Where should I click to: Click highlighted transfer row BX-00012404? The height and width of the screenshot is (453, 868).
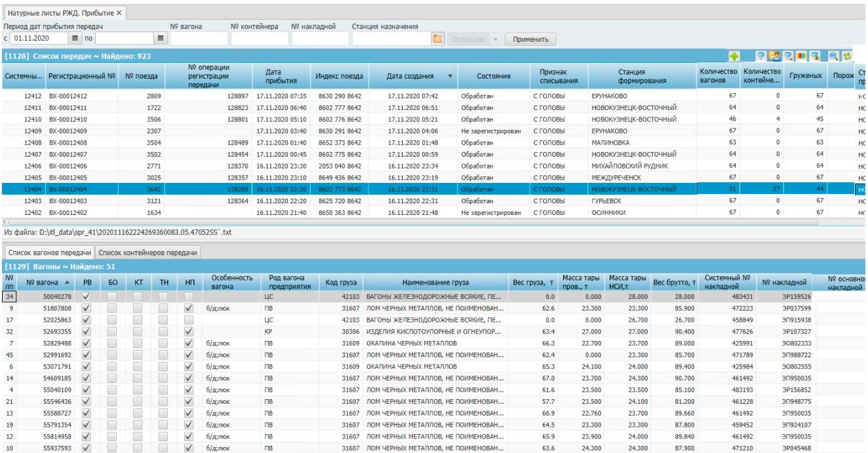point(434,189)
